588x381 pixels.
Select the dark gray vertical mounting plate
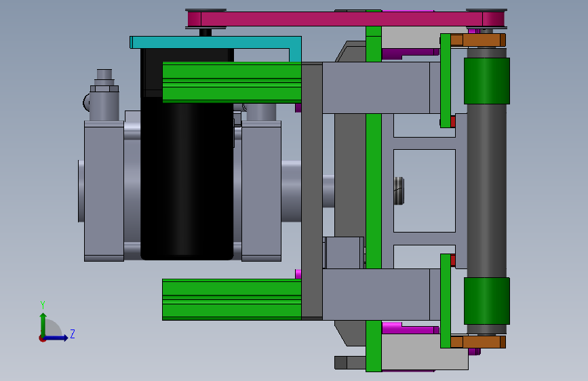pyautogui.click(x=311, y=190)
